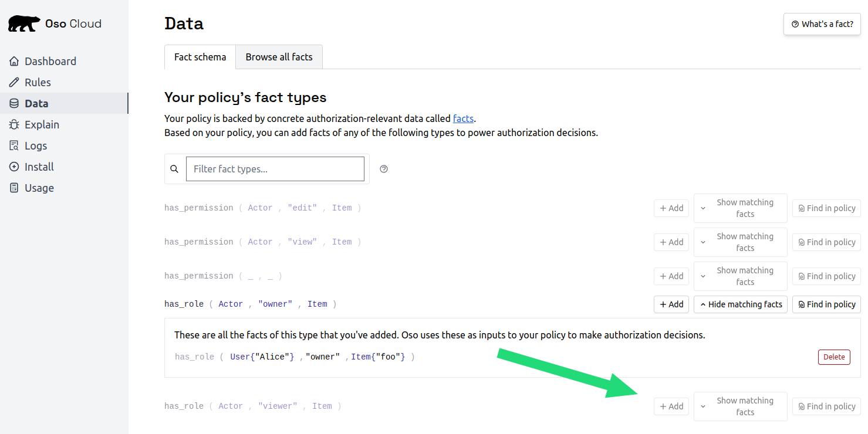Click the search magnifier icon in the filter box
868x434 pixels.
(x=174, y=169)
